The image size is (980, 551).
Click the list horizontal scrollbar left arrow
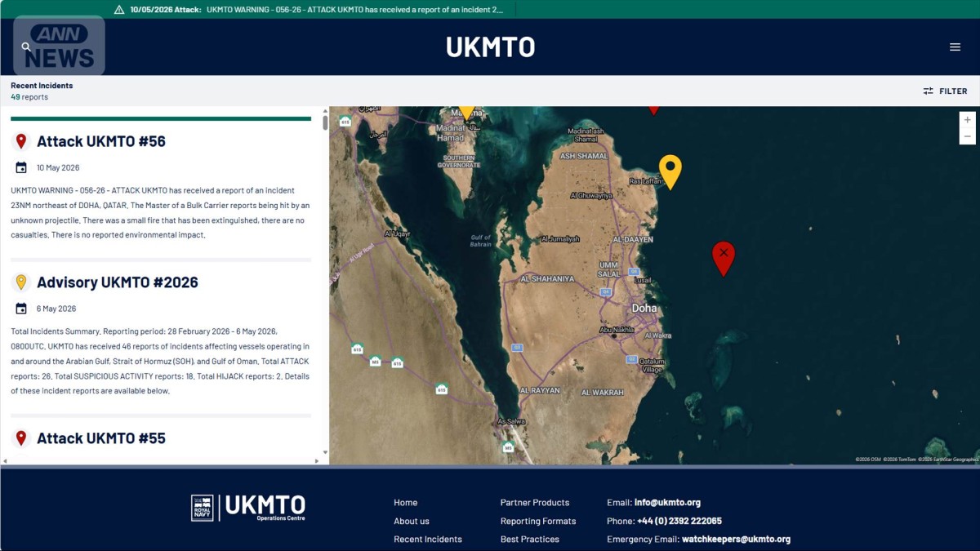click(4, 461)
